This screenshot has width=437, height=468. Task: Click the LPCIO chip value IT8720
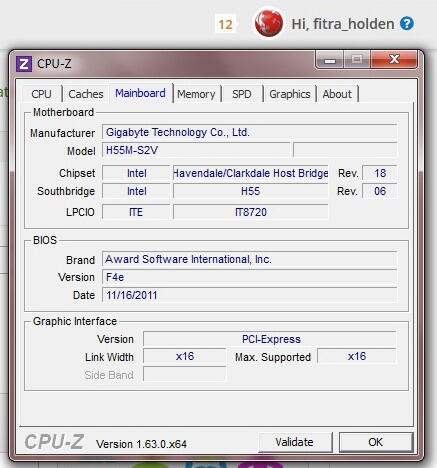pos(251,212)
